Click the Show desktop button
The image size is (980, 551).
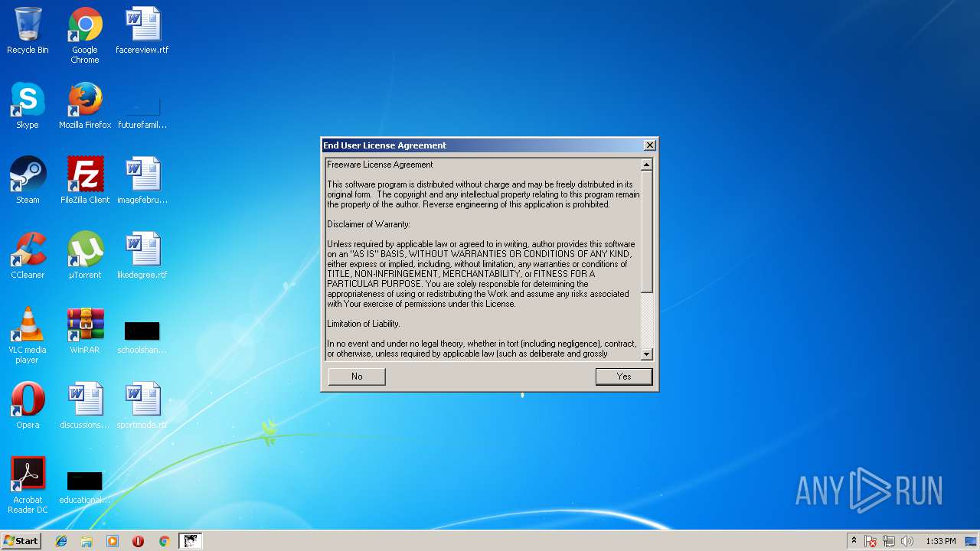coord(971,541)
